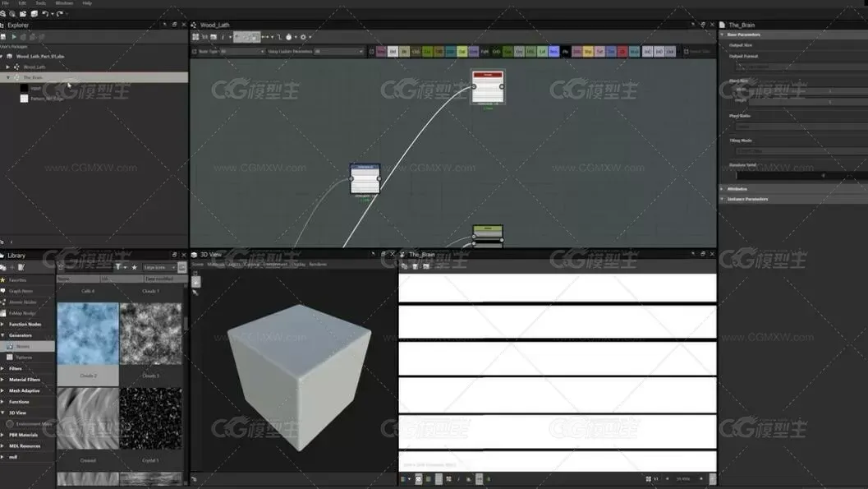
Task: Open the Tools menu
Action: (40, 2)
